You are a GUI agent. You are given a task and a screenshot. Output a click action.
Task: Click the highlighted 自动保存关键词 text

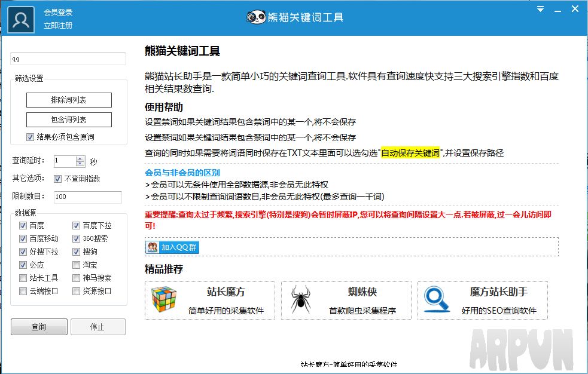point(410,153)
